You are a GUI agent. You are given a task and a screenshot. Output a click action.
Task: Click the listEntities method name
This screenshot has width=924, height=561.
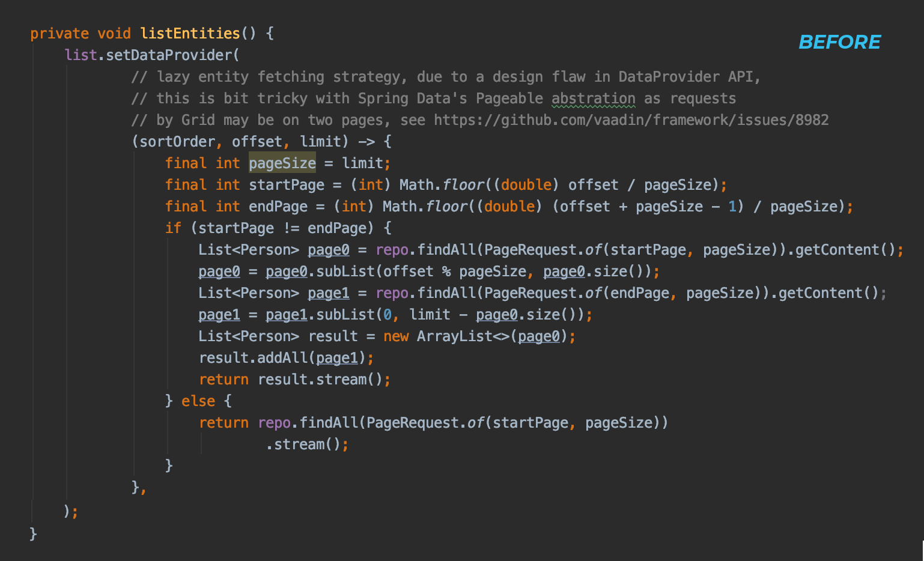190,33
